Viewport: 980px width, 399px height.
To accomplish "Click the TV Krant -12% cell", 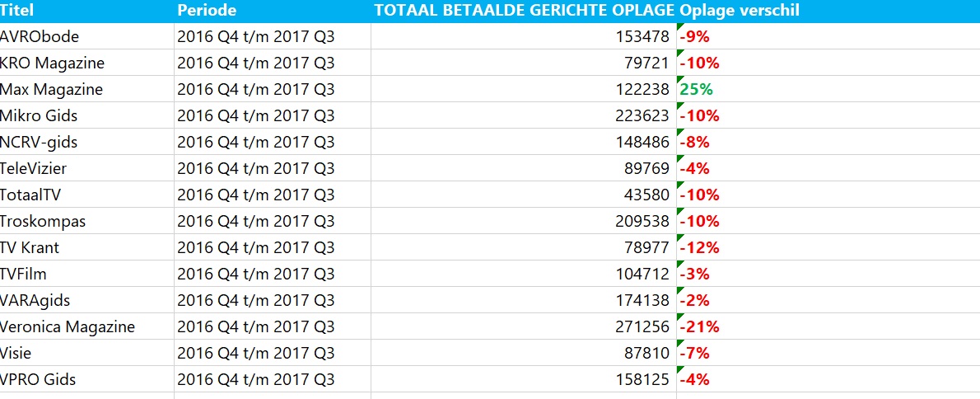I will coord(828,247).
